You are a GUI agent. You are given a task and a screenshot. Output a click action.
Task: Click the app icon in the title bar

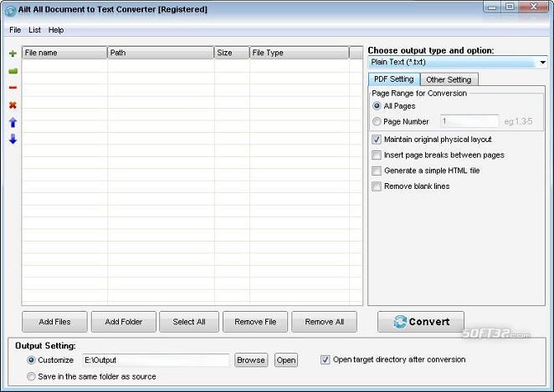(x=10, y=11)
